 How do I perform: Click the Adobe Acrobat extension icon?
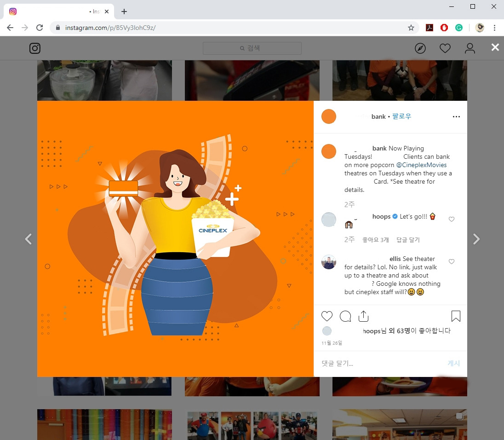430,28
